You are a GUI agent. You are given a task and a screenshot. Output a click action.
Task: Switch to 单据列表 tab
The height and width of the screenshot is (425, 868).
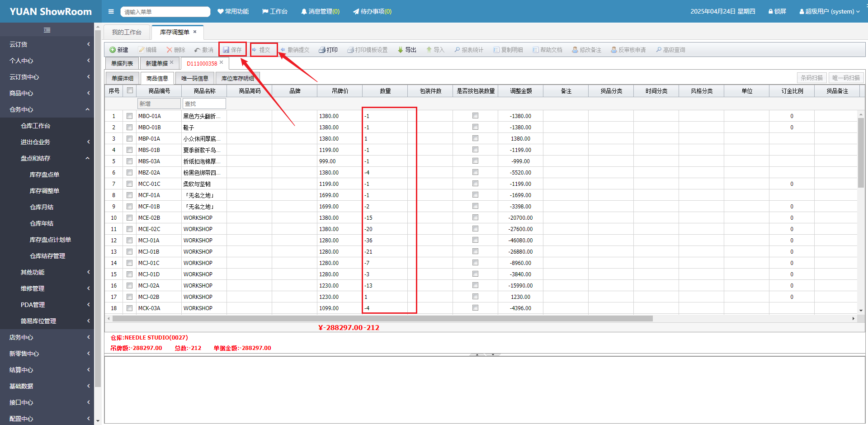(x=122, y=63)
